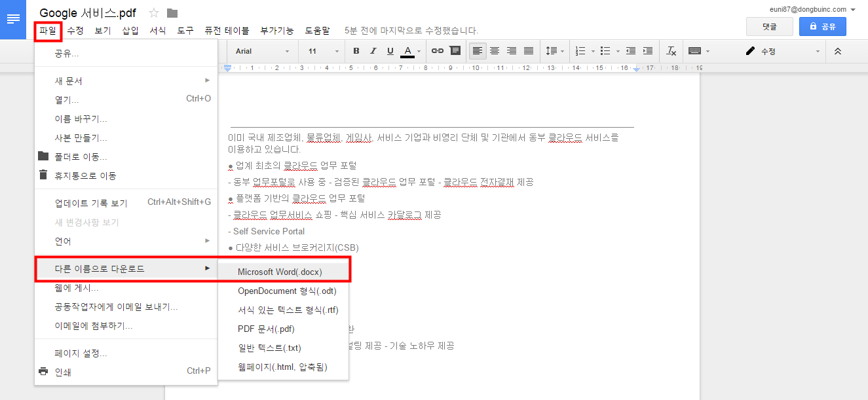The width and height of the screenshot is (868, 400).
Task: Open the font size 11 dropdown
Action: 324,51
